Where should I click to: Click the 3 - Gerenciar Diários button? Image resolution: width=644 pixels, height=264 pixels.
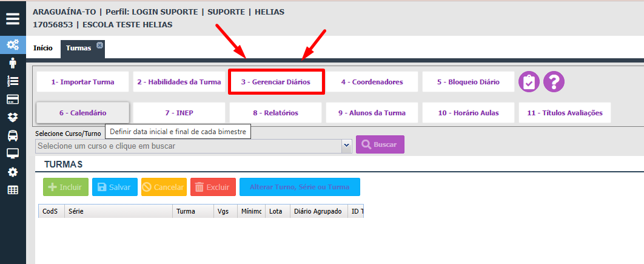click(x=276, y=82)
